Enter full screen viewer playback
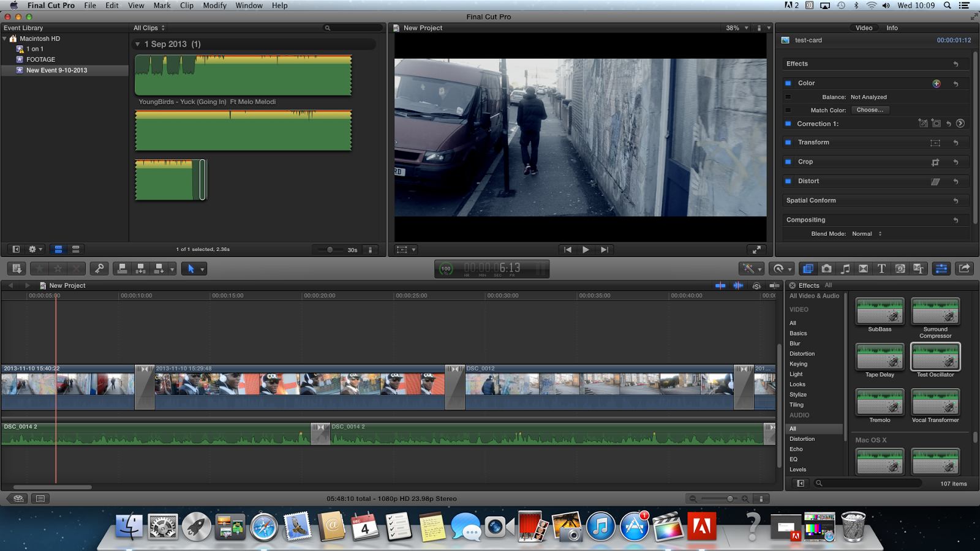The height and width of the screenshot is (551, 980). tap(756, 250)
